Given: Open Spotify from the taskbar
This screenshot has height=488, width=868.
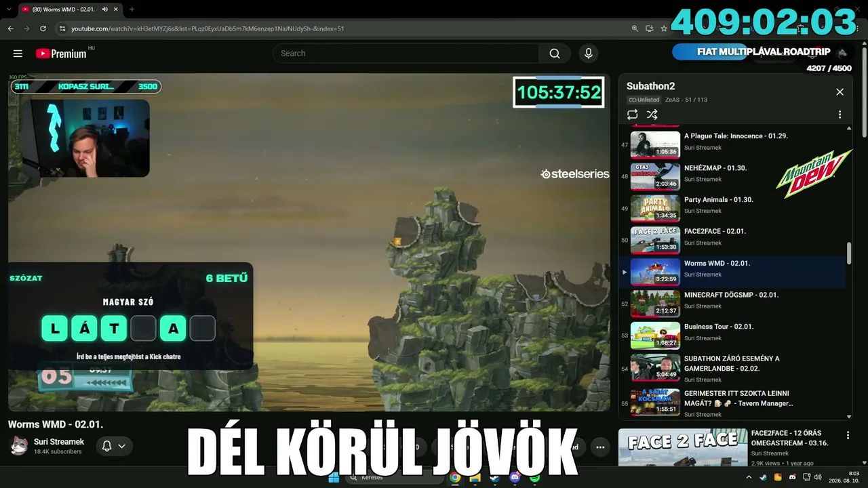Looking at the screenshot, I should (x=535, y=478).
